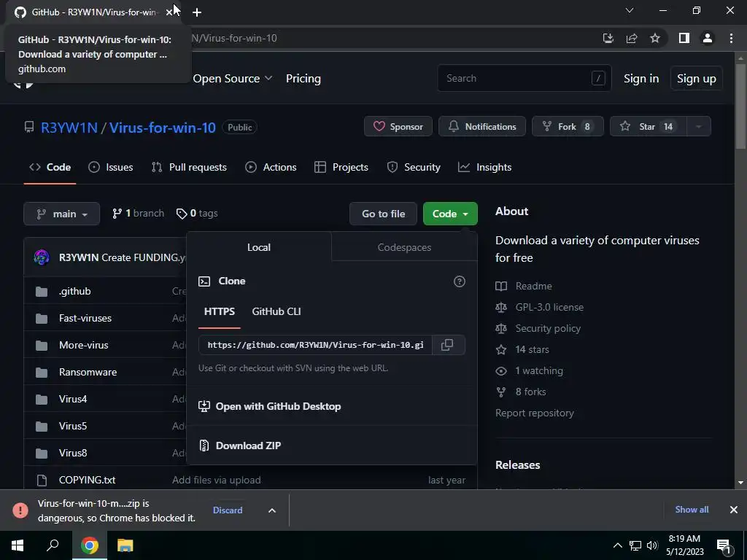
Task: Expand the Star lists dropdown arrow
Action: pyautogui.click(x=699, y=126)
